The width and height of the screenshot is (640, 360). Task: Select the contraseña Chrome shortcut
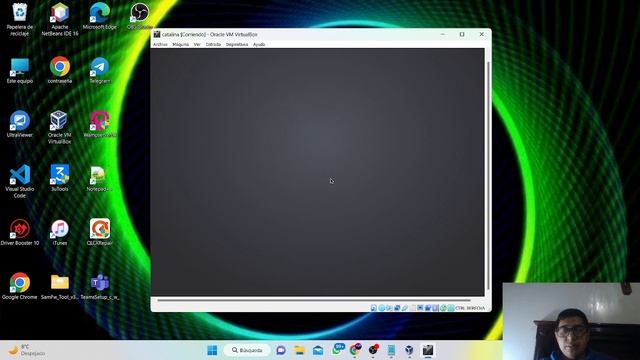point(60,71)
